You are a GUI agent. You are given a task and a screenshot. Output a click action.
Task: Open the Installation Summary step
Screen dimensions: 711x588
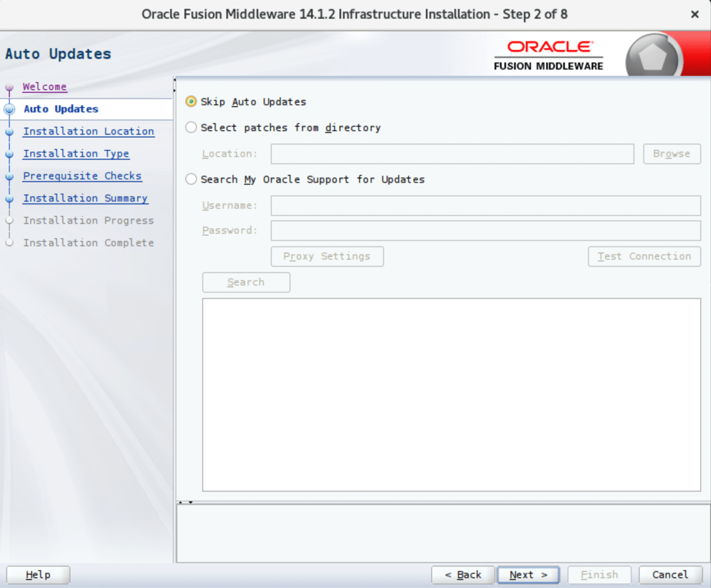(x=85, y=198)
